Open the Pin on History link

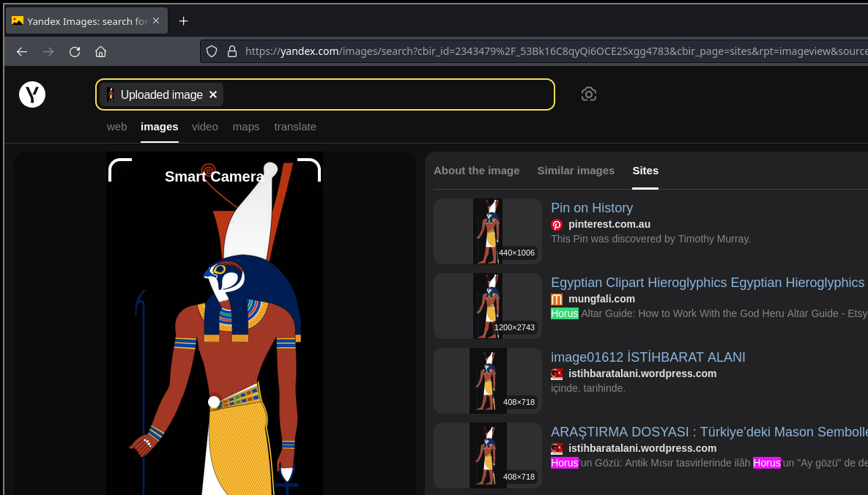[591, 208]
